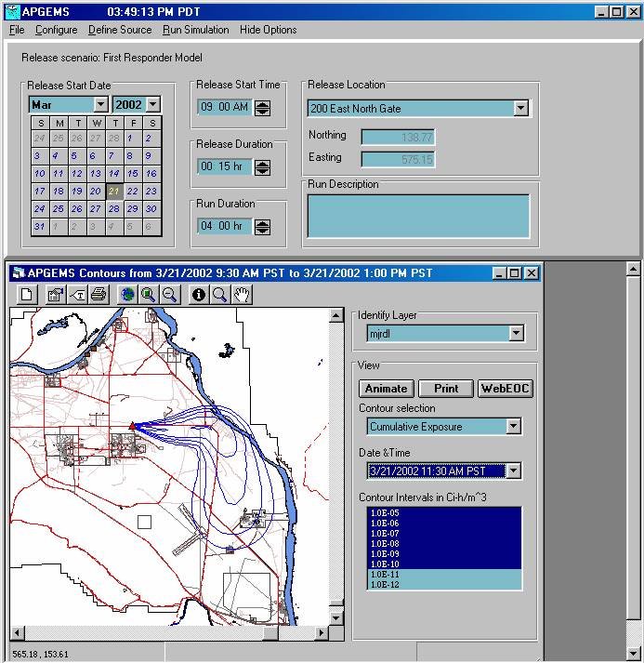This screenshot has width=644, height=663.
Task: Select the 1.0E-08 contour interval
Action: 444,544
